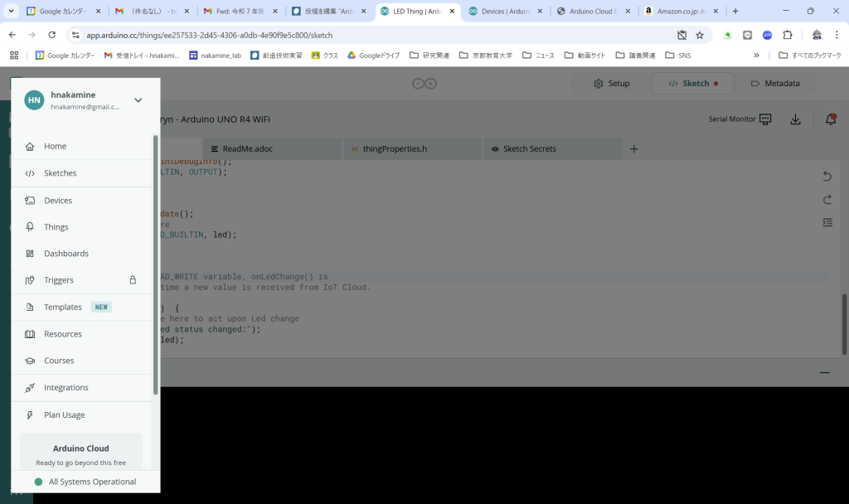Click the Serial Monitor icon
The height and width of the screenshot is (504, 849).
[765, 119]
